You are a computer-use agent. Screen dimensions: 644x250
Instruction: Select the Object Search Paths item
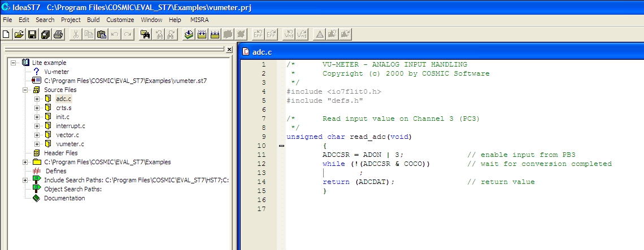pyautogui.click(x=73, y=189)
